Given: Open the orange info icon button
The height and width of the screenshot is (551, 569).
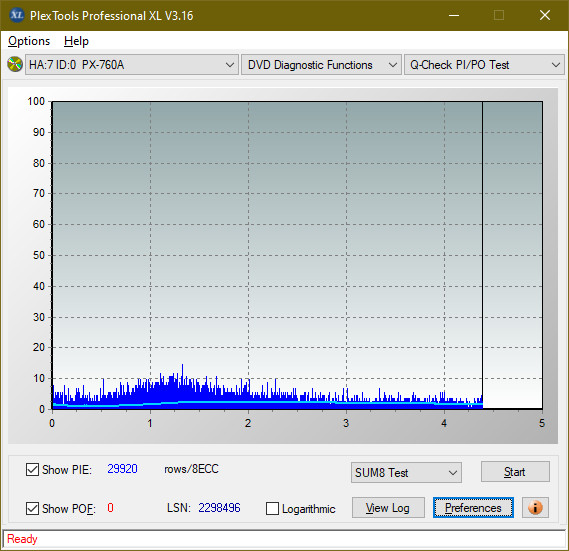Looking at the screenshot, I should pos(535,507).
